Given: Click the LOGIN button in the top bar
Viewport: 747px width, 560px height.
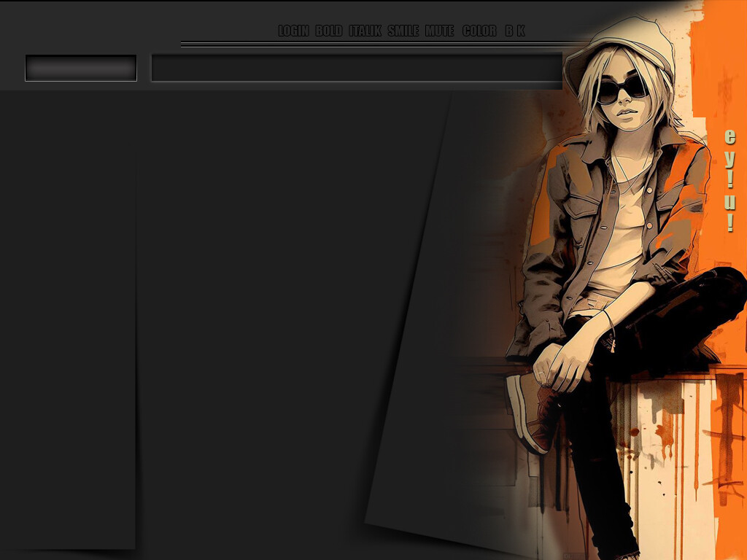Looking at the screenshot, I should pos(293,31).
